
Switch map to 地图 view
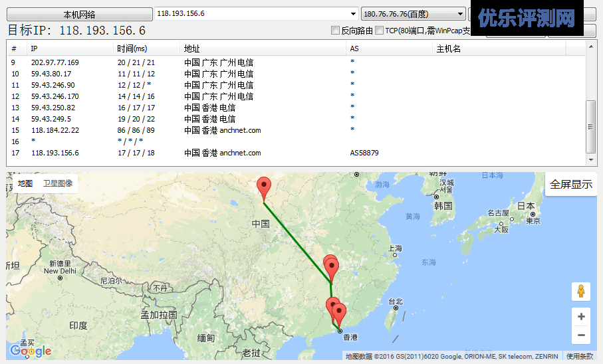click(25, 184)
